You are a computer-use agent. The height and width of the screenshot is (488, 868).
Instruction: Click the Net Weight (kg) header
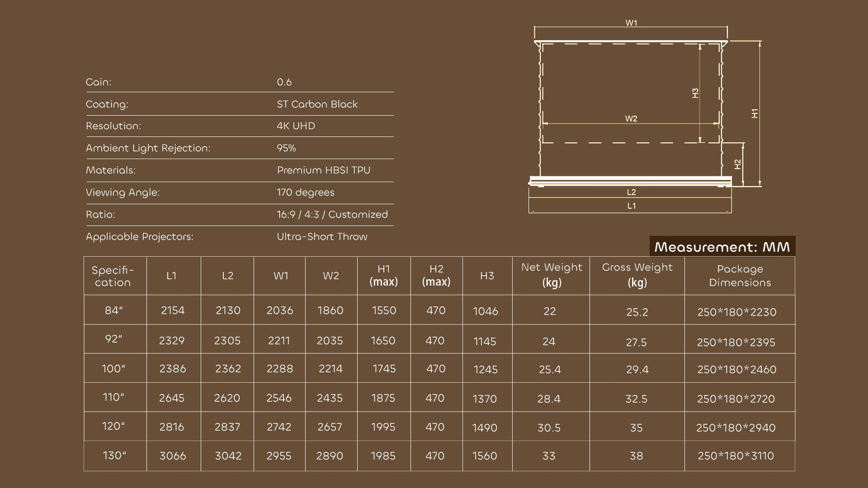[552, 275]
